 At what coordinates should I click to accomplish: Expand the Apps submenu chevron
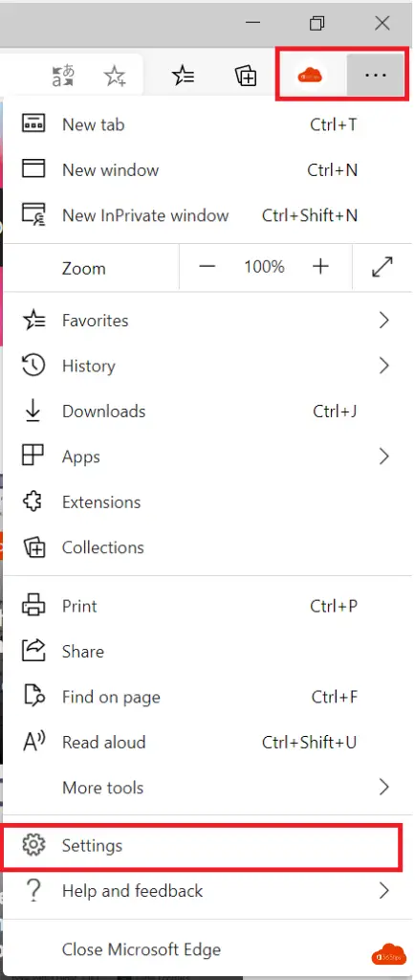coord(383,457)
